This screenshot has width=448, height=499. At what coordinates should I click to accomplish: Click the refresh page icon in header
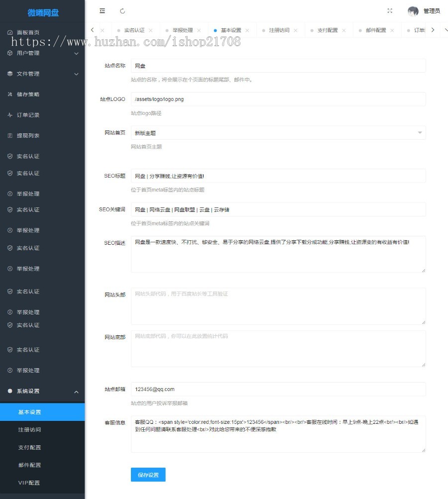pos(122,11)
